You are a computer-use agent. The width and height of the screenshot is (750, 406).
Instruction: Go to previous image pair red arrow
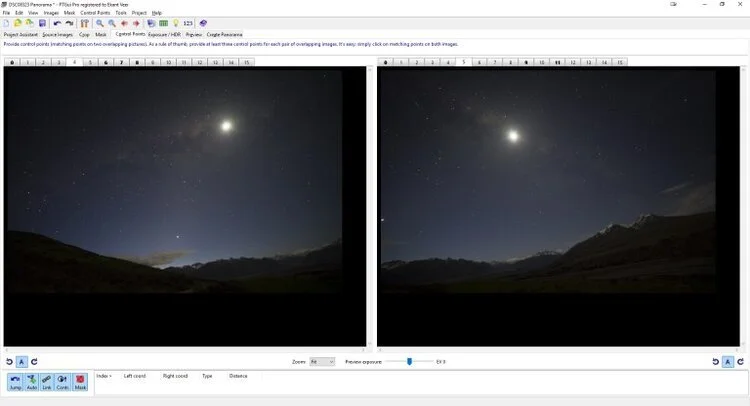(x=124, y=23)
